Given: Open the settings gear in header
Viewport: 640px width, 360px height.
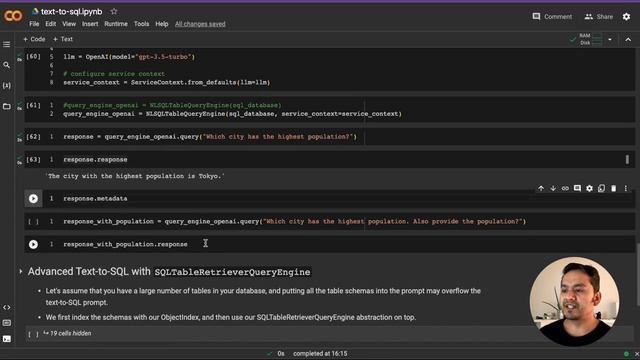Looking at the screenshot, I should pos(626,17).
